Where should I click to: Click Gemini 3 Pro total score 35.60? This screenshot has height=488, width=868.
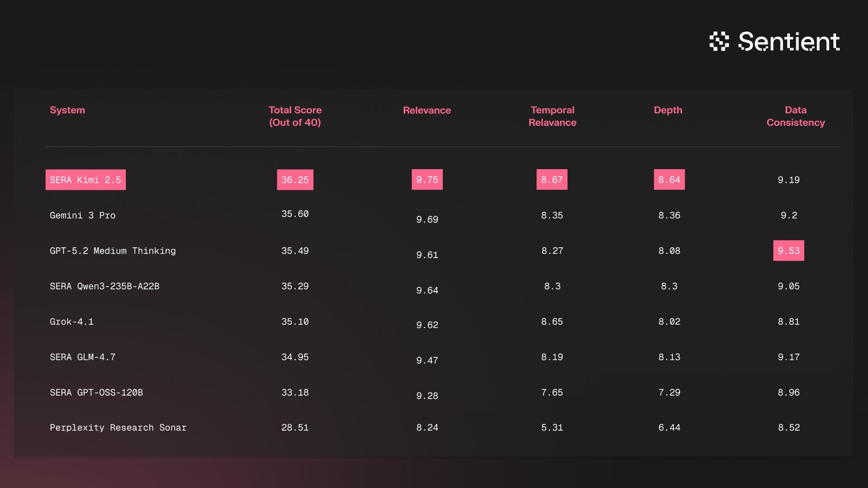(295, 214)
